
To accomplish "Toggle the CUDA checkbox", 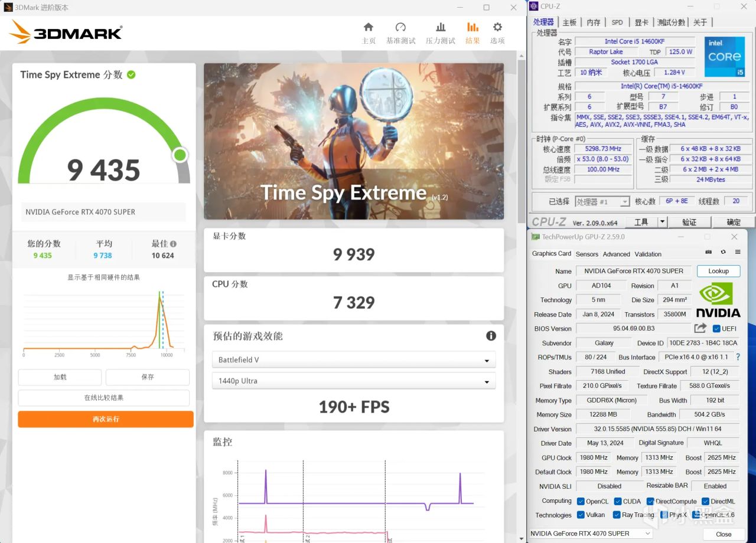I will pos(618,502).
